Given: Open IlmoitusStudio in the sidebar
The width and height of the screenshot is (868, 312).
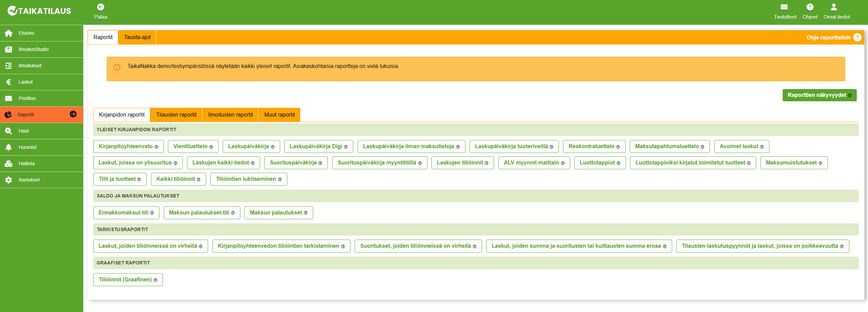Looking at the screenshot, I should tap(33, 50).
